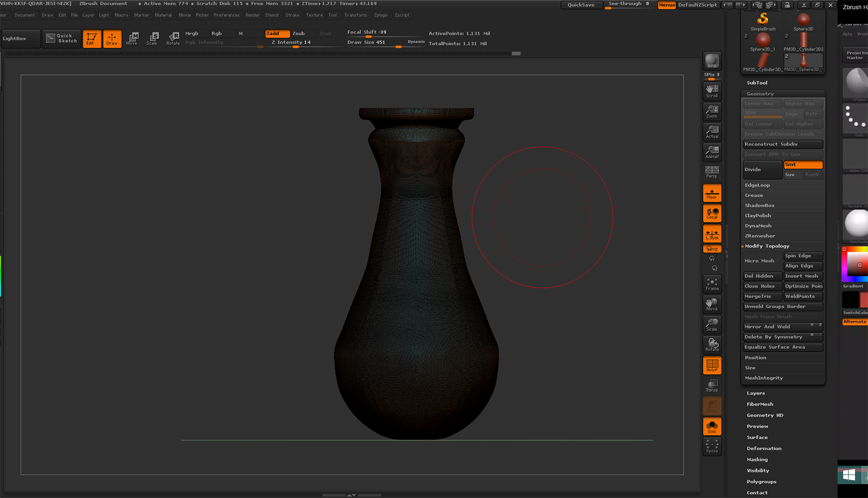868x498 pixels.
Task: Select the Xpose icon
Action: (712, 446)
